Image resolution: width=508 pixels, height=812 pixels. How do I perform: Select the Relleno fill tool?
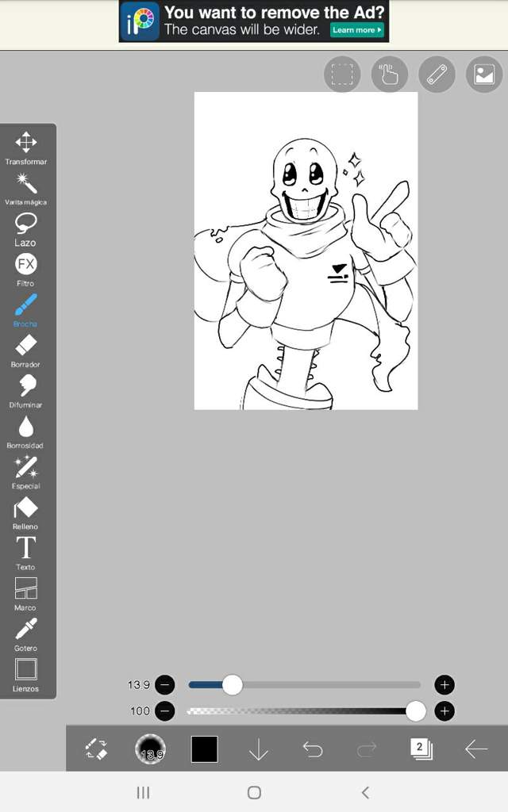tap(26, 513)
